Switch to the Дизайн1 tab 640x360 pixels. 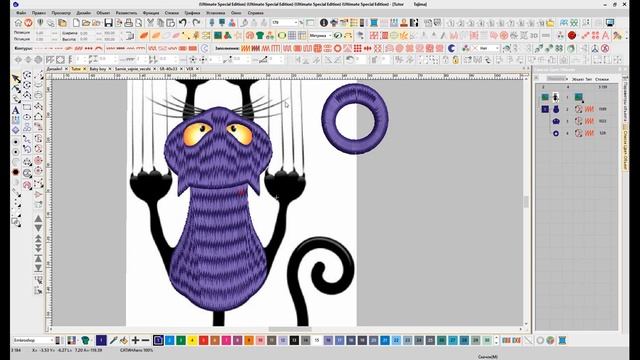click(55, 69)
